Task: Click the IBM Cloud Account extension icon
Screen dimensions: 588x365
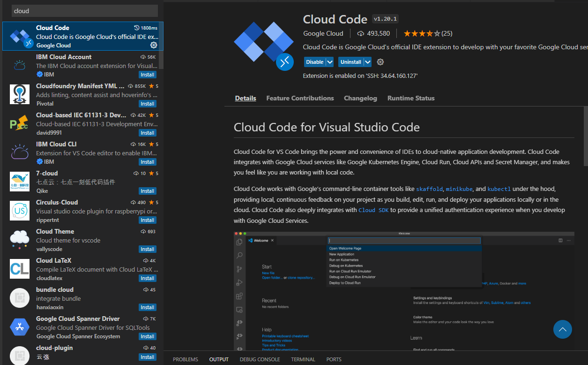Action: 20,65
